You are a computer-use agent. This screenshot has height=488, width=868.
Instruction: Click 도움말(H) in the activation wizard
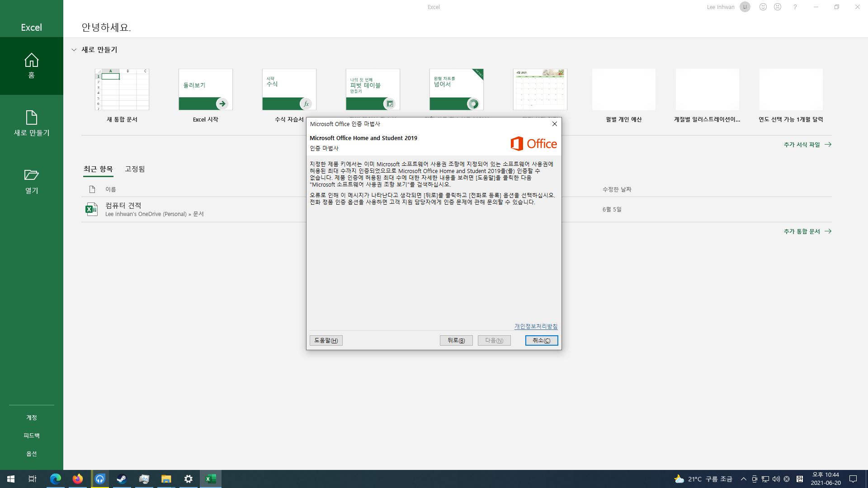326,340
